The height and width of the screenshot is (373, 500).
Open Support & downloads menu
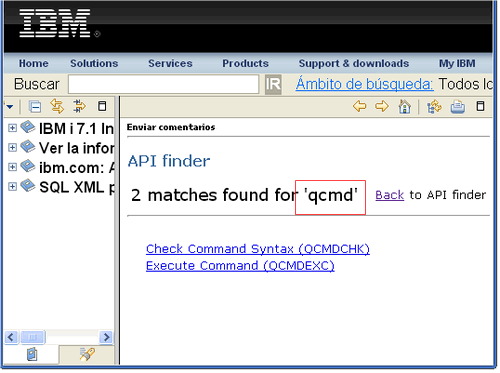coord(354,63)
